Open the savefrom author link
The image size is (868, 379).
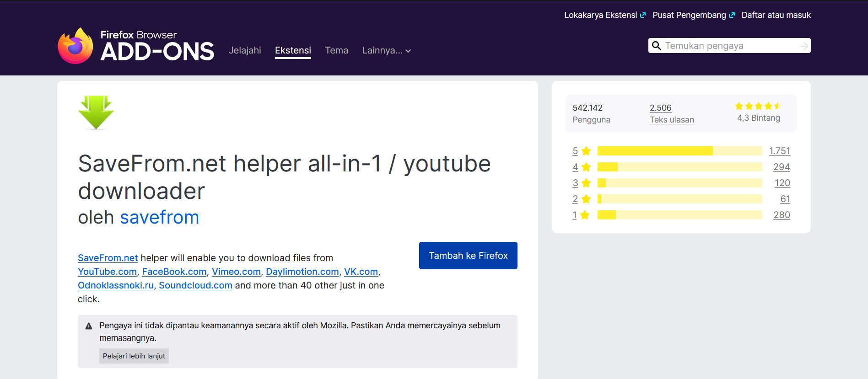point(159,217)
